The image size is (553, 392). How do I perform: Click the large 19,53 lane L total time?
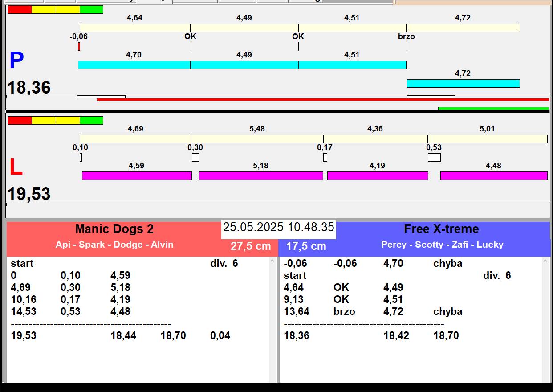tap(29, 194)
